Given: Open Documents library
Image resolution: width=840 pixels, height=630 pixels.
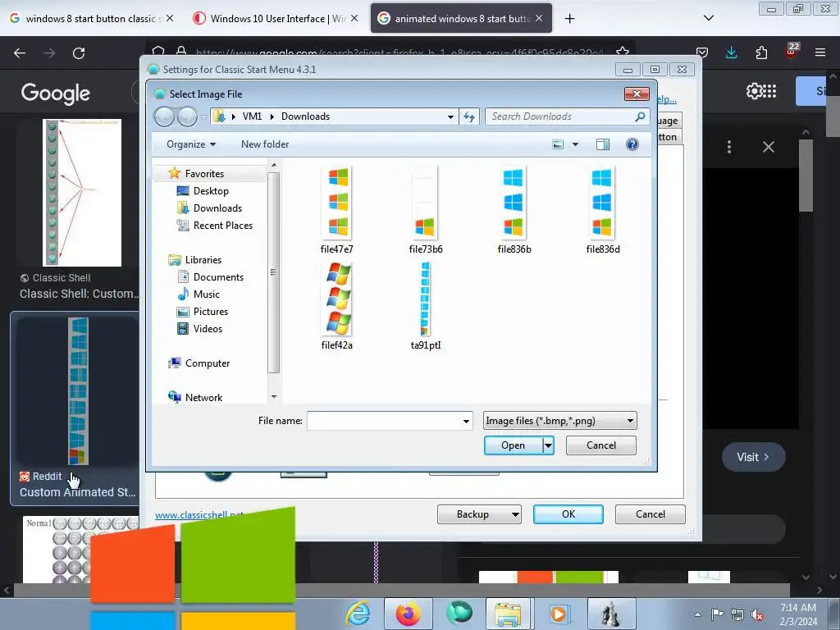Looking at the screenshot, I should pos(218,277).
